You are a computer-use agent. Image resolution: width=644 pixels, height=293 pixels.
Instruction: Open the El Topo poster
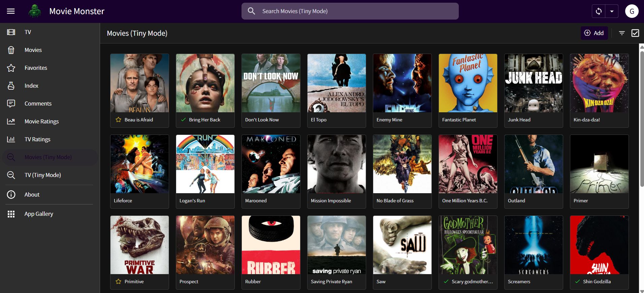[336, 83]
